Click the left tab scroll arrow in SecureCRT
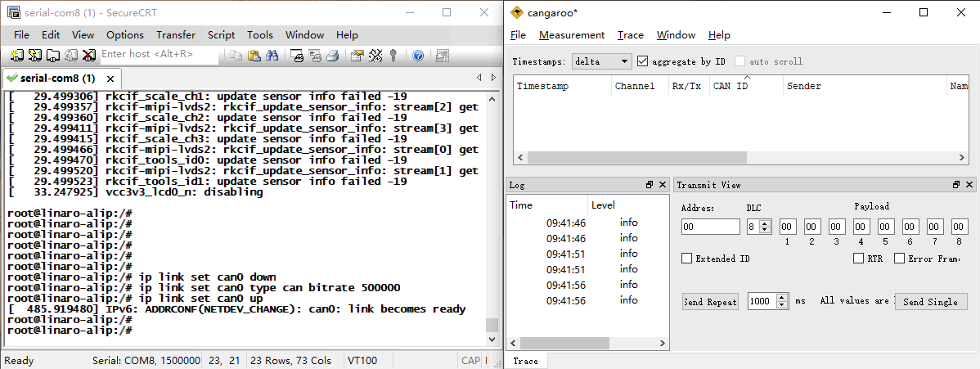This screenshot has width=980, height=369. pos(479,78)
